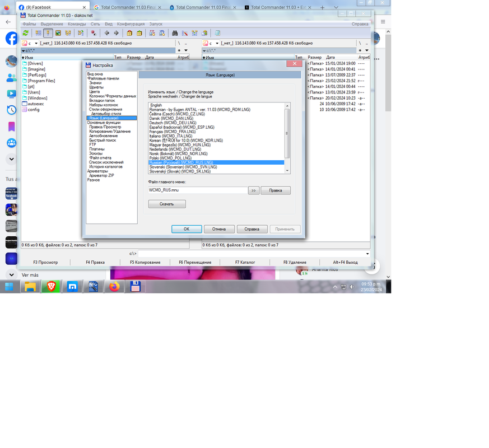Image resolution: width=489 pixels, height=448 pixels.
Task: Select FTP in settings tree
Action: [92, 144]
